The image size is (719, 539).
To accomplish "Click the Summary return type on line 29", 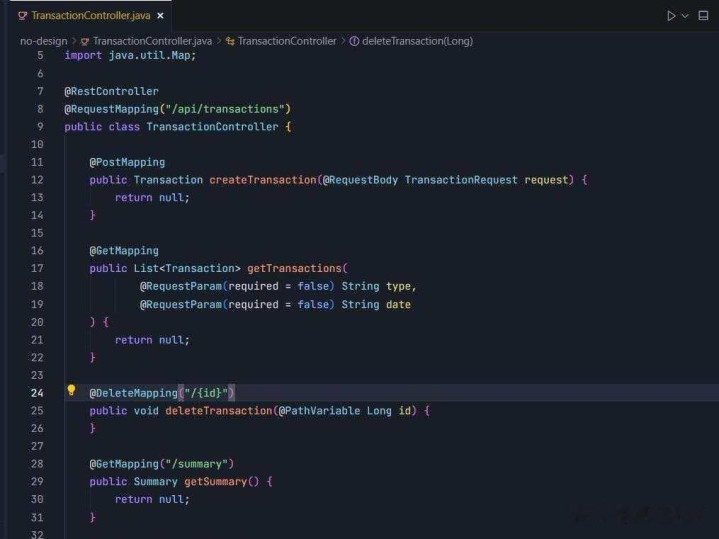I will 155,482.
